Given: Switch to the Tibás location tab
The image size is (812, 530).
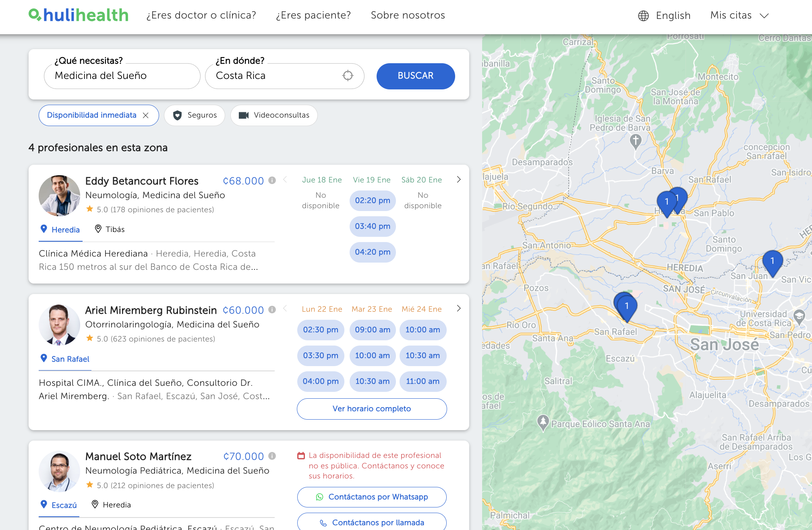Looking at the screenshot, I should 110,230.
